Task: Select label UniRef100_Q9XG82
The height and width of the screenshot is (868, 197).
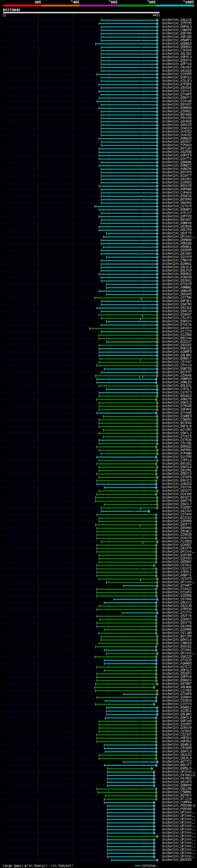Action: [177, 345]
